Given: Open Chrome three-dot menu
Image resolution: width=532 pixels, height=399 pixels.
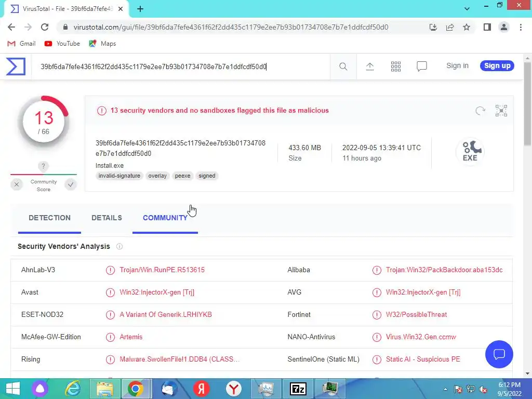Looking at the screenshot, I should coord(521,27).
